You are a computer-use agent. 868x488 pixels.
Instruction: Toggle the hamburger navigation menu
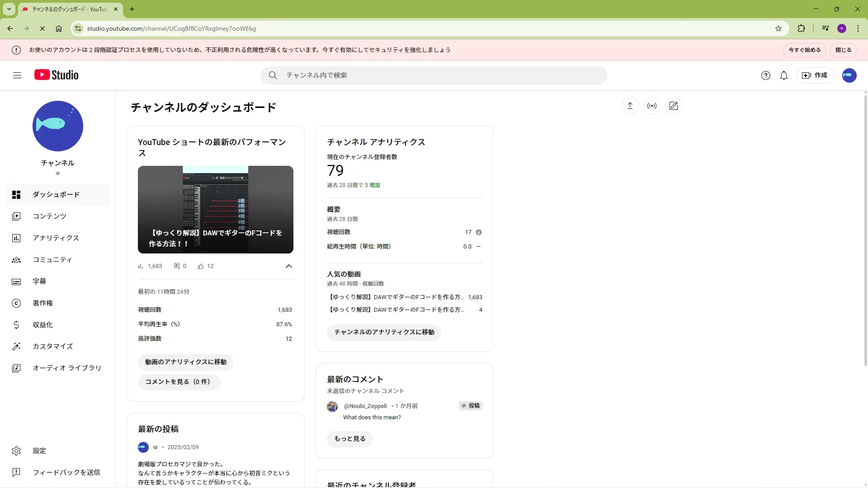point(17,75)
